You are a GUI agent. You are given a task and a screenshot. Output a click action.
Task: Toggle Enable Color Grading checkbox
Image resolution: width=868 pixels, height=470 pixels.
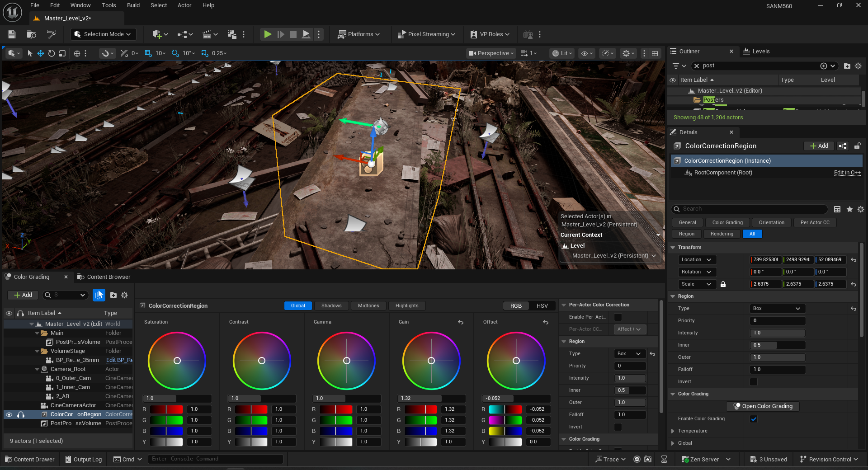[x=754, y=419]
